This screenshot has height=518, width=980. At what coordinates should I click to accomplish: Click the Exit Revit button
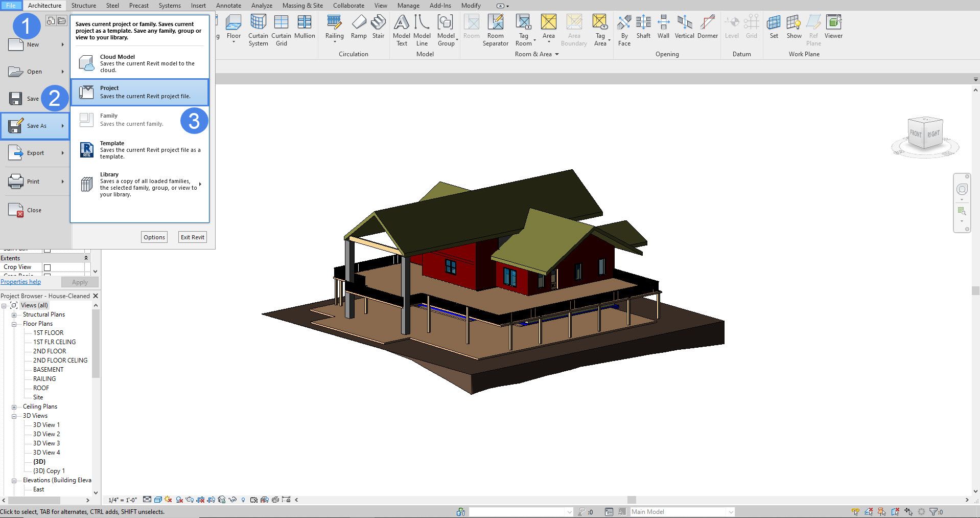tap(192, 237)
